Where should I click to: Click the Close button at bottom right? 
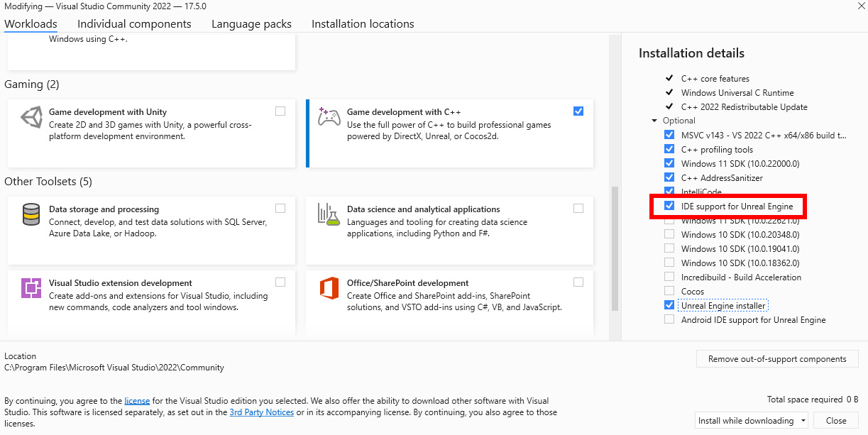(x=836, y=420)
